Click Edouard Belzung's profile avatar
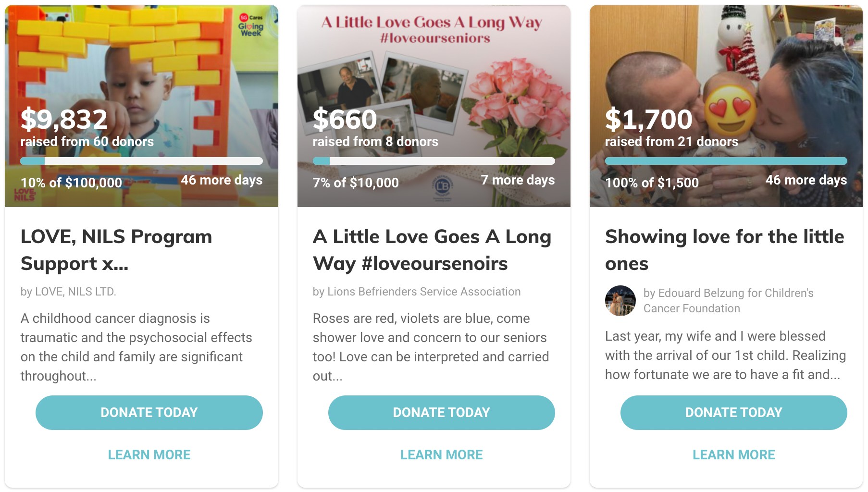 (x=620, y=301)
